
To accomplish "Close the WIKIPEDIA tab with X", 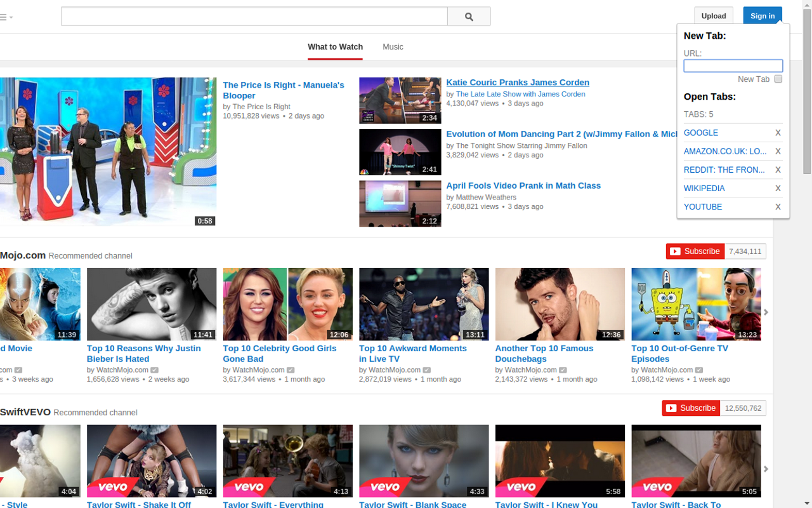I will tap(778, 188).
